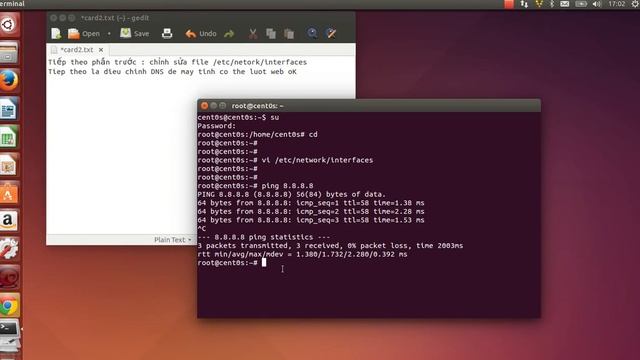Expand the recent files arrow beside Open
Image resolution: width=640 pixels, height=360 pixels.
109,33
